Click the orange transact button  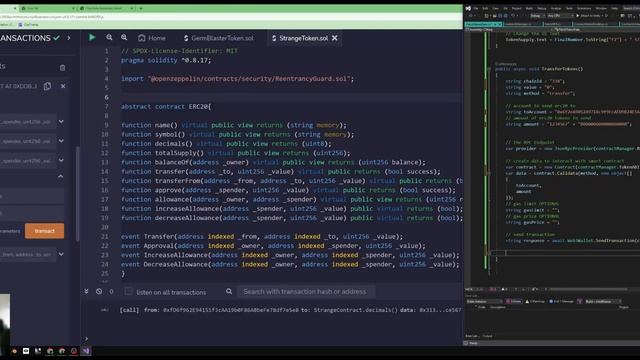44,231
